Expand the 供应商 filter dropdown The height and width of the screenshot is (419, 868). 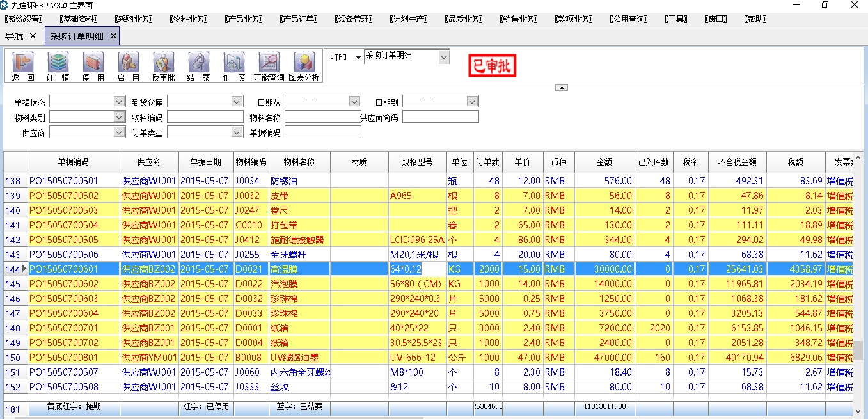click(119, 132)
